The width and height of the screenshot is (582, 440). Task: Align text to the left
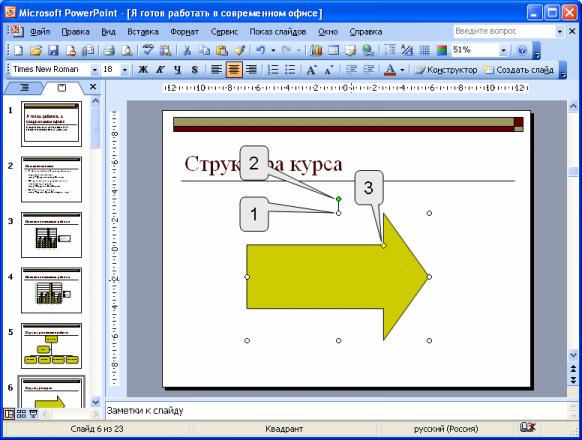(x=216, y=70)
